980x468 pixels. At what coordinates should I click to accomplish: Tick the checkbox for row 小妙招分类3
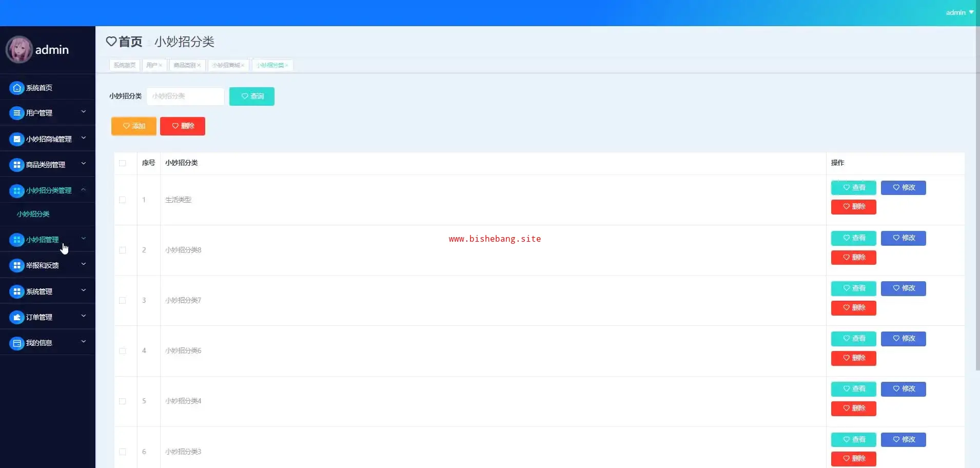[x=123, y=452]
